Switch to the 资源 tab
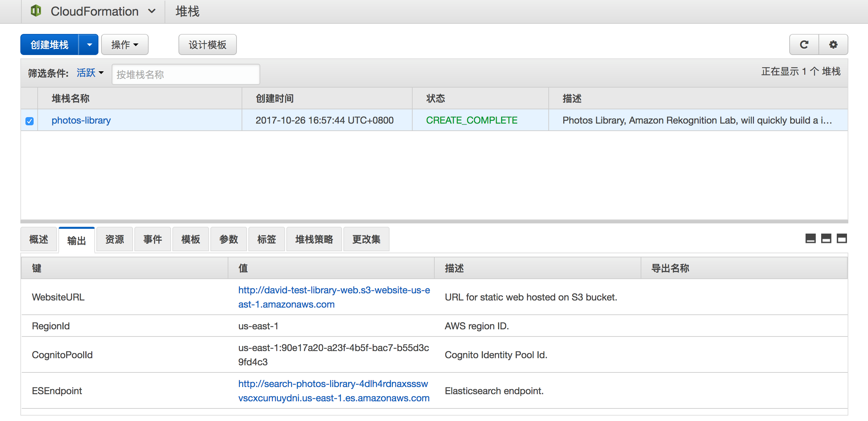The image size is (868, 421). (x=114, y=239)
